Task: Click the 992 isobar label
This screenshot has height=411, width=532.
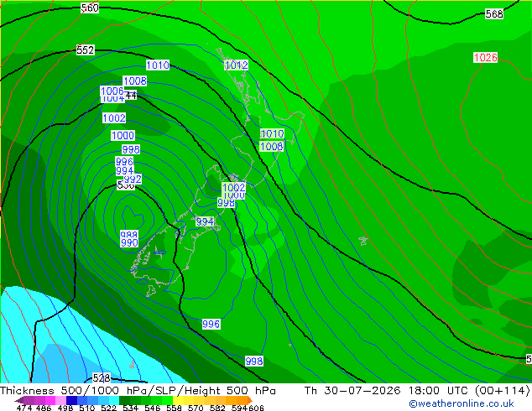Action: pyautogui.click(x=133, y=179)
